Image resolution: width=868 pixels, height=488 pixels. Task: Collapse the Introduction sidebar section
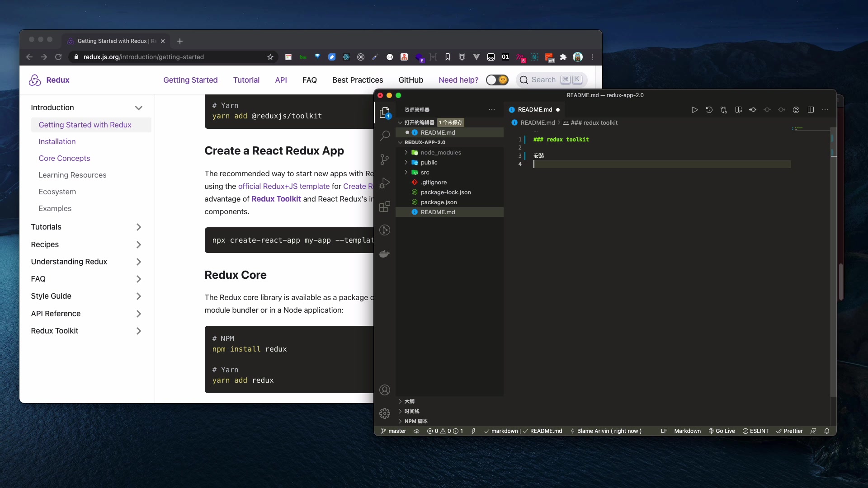139,108
